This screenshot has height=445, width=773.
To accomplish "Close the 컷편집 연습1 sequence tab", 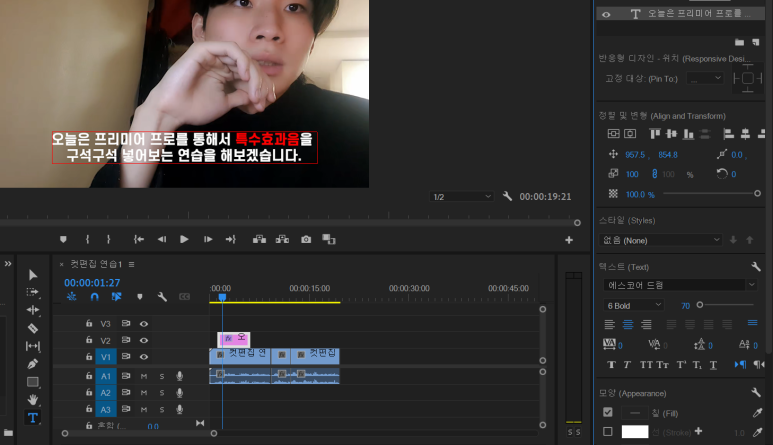I will point(62,265).
